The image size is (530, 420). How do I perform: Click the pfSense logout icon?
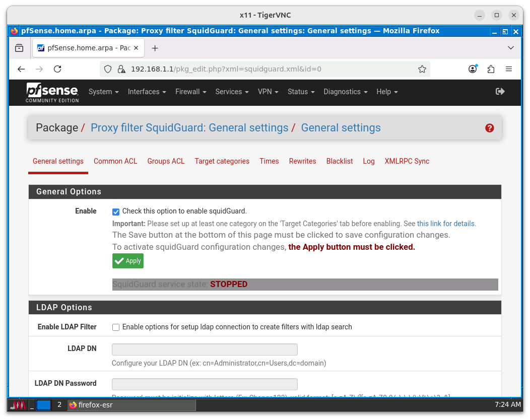tap(500, 92)
